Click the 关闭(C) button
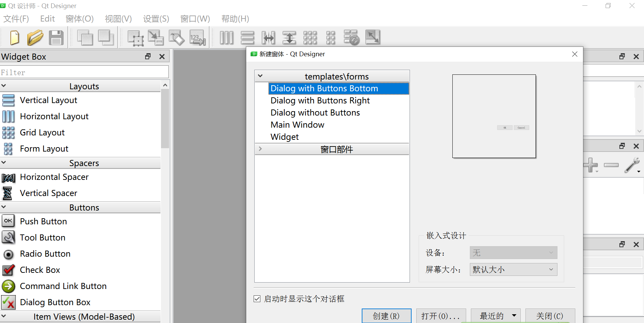 coord(550,316)
